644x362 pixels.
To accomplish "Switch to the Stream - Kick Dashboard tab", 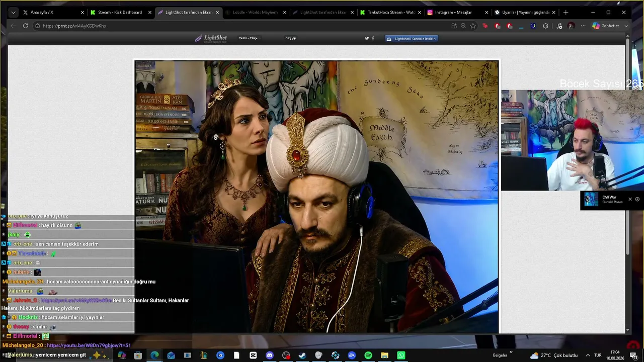I will [x=121, y=13].
